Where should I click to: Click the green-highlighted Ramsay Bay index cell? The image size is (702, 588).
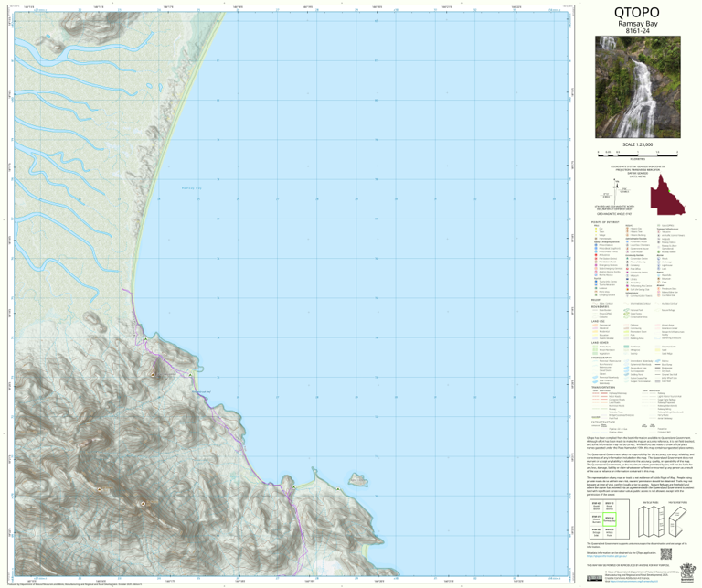tap(610, 519)
